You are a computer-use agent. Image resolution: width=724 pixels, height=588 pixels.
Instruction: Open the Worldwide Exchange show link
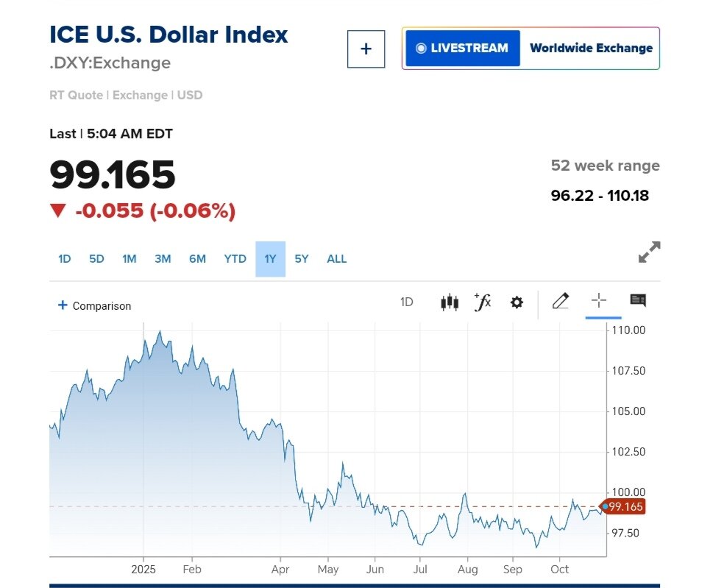pos(591,49)
